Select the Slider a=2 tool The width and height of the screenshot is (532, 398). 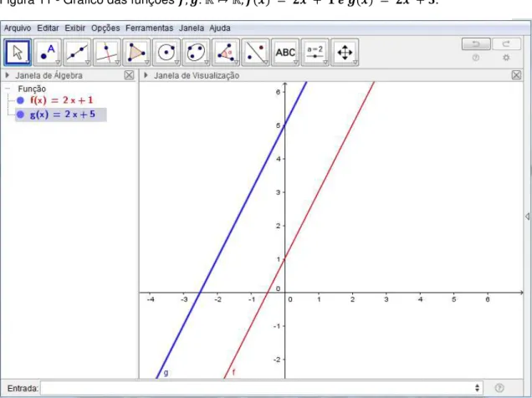coord(315,52)
